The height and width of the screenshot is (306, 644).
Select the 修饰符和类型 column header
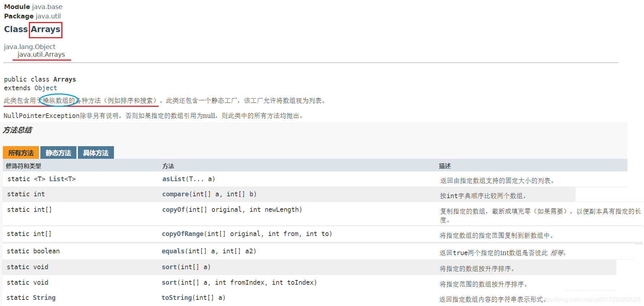point(23,166)
